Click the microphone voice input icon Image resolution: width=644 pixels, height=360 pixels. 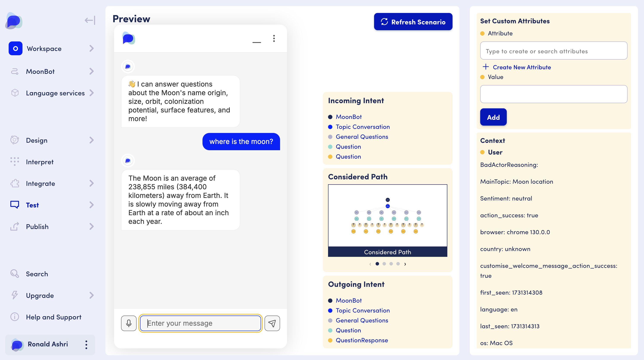click(x=129, y=323)
